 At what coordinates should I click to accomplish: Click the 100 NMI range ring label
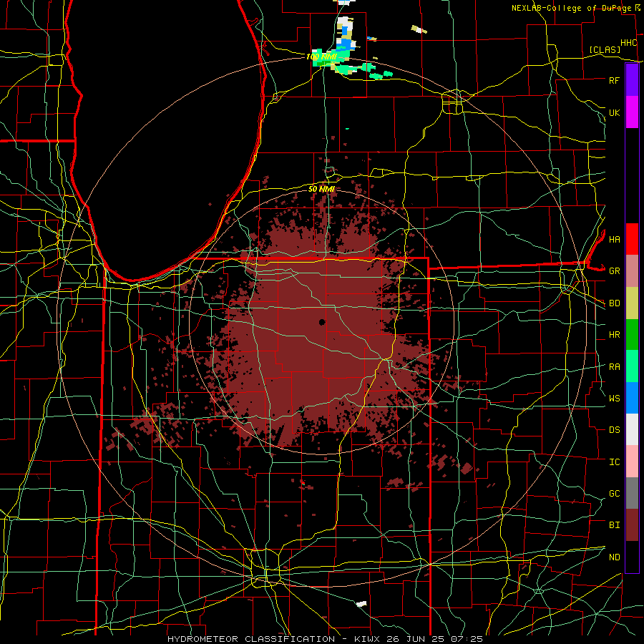[x=321, y=57]
